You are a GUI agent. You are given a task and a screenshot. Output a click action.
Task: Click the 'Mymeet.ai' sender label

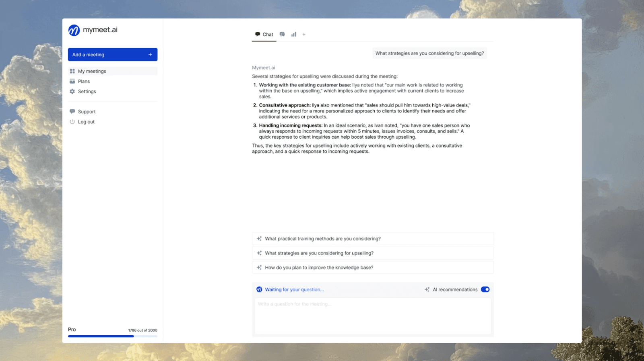point(264,68)
